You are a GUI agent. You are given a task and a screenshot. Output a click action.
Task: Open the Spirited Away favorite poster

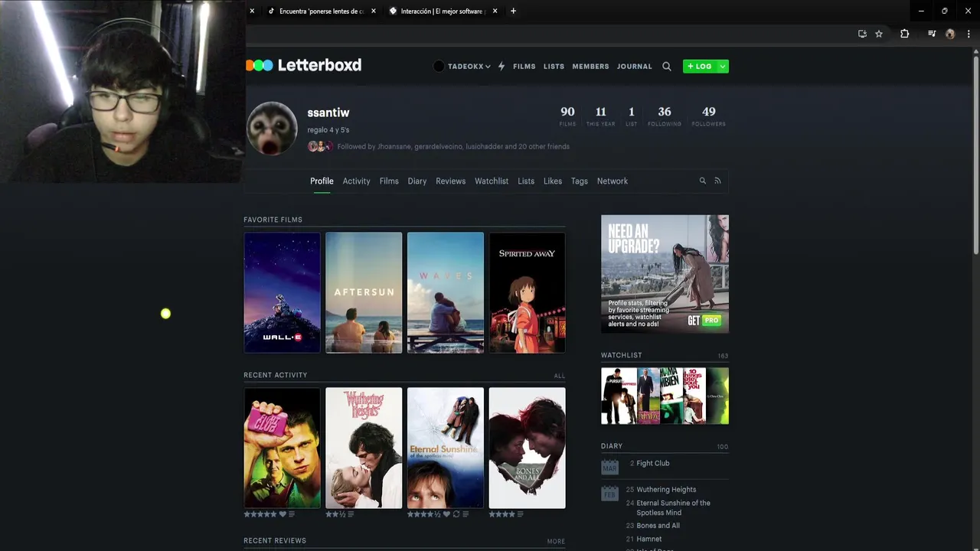528,293
